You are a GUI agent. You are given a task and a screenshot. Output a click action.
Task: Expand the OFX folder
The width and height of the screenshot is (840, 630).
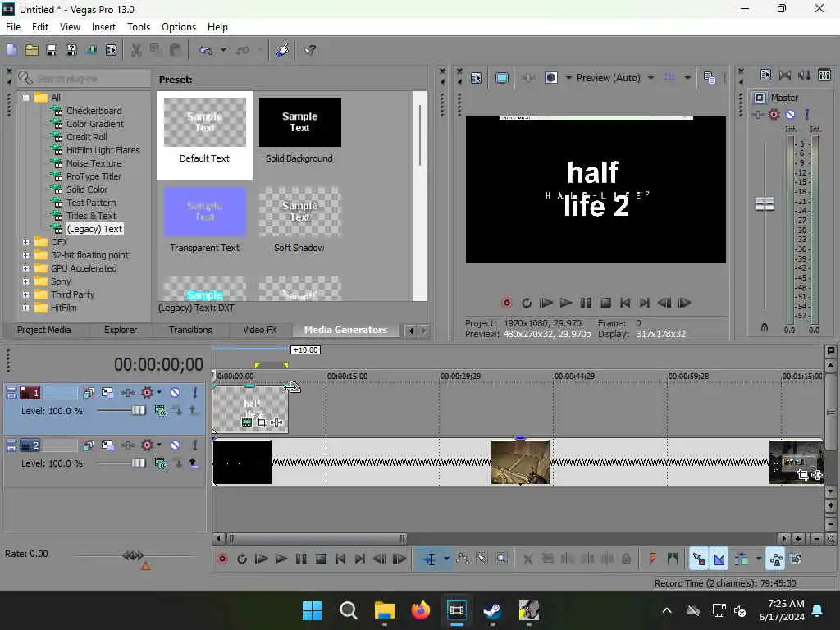click(25, 242)
